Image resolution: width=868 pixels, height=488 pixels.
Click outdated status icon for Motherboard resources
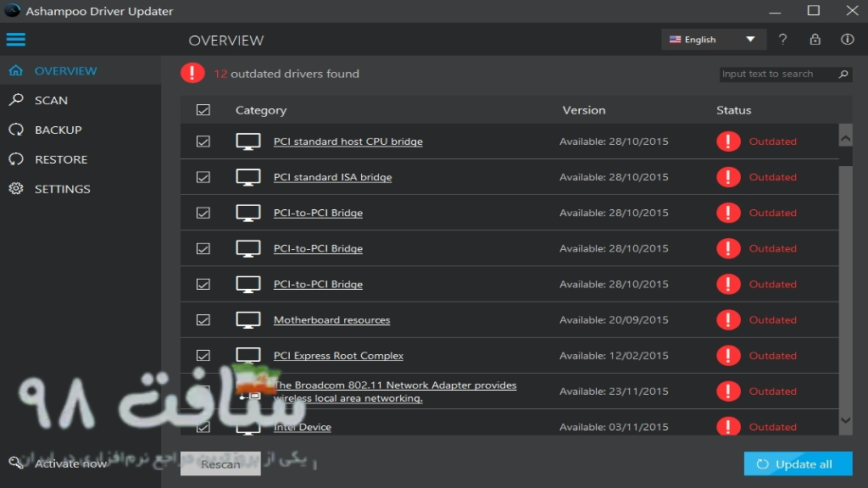click(728, 319)
